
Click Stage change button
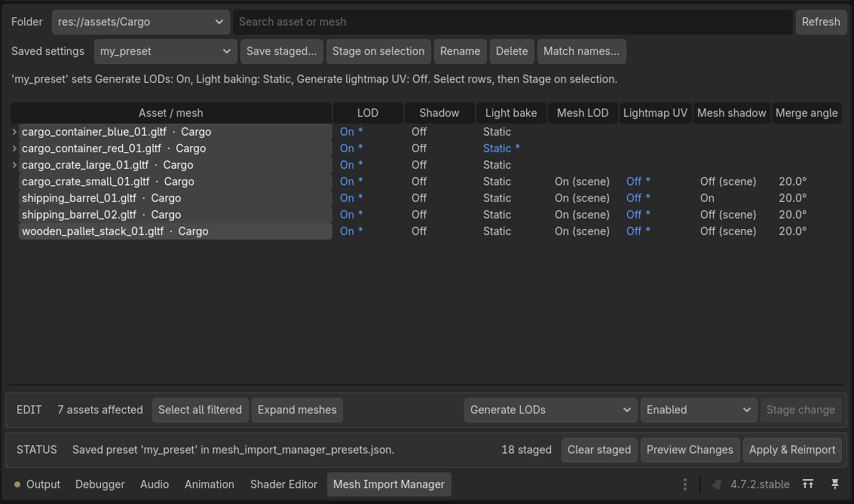point(800,410)
